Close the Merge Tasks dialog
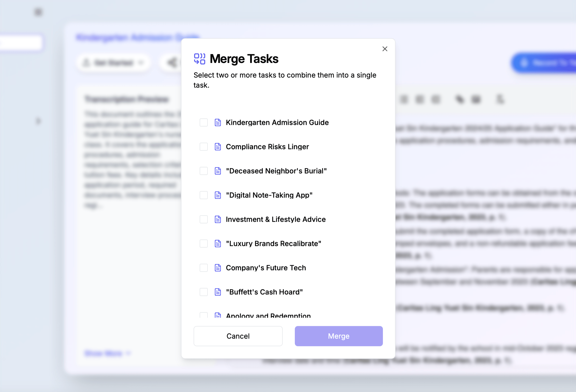The width and height of the screenshot is (576, 392). coord(385,49)
